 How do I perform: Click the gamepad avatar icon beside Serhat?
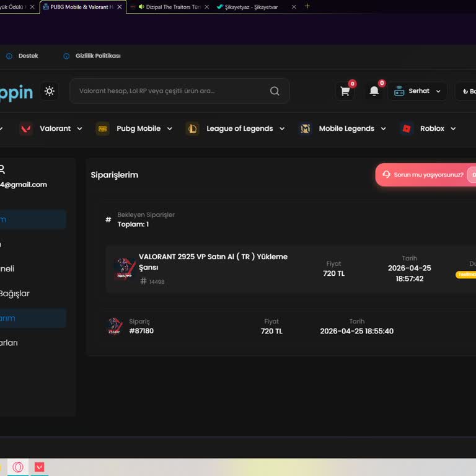(x=399, y=91)
